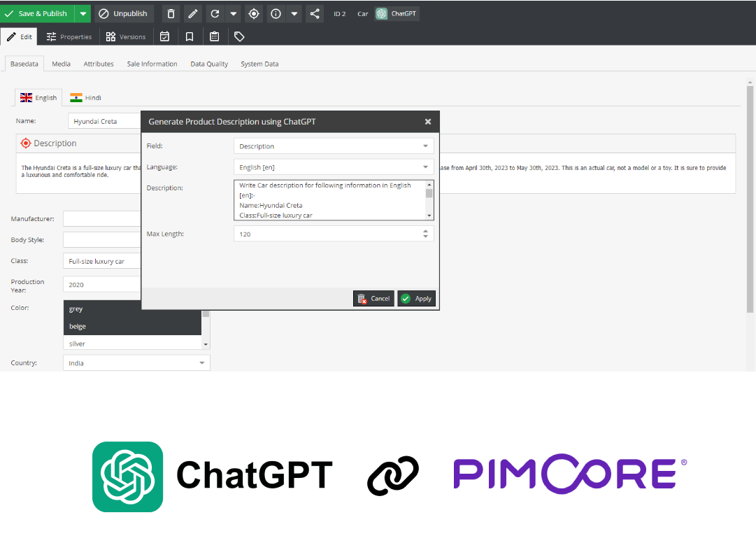756x536 pixels.
Task: Click the share icon in toolbar
Action: pos(314,13)
